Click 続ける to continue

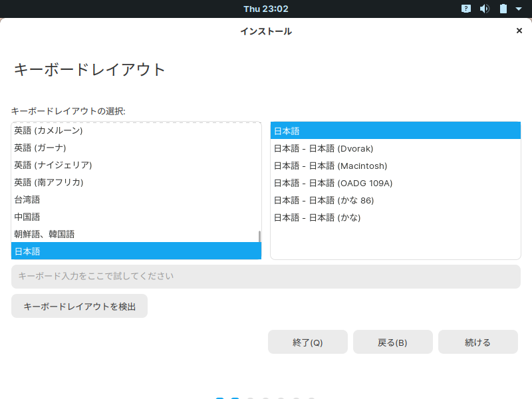point(478,342)
